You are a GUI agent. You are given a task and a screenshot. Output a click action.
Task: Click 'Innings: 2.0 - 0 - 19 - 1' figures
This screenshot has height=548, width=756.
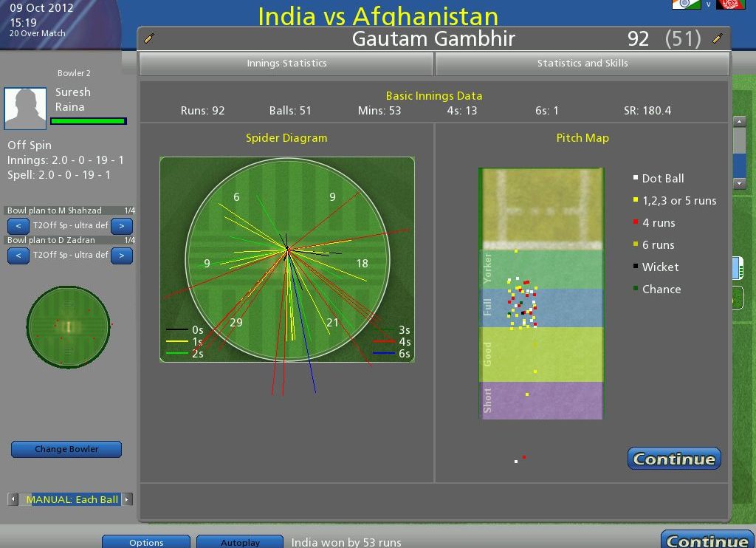(66, 160)
